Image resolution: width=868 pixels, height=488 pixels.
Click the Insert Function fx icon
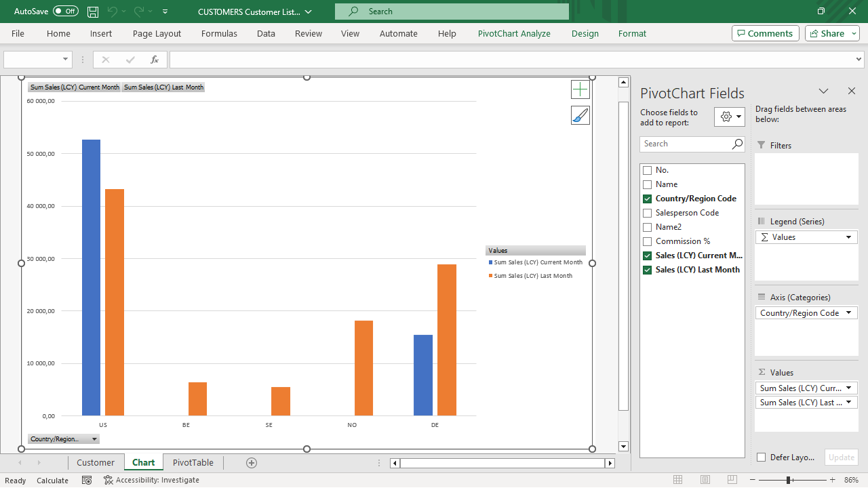click(155, 60)
